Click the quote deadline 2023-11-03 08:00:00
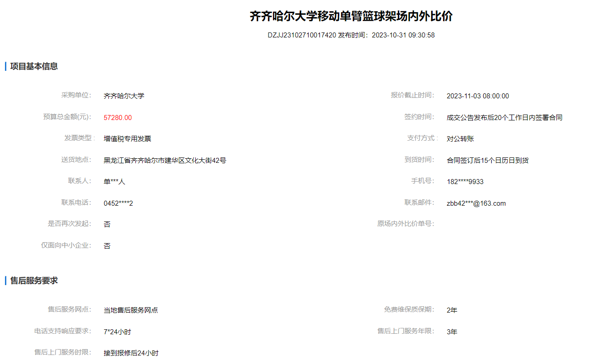591x364 pixels. (477, 96)
